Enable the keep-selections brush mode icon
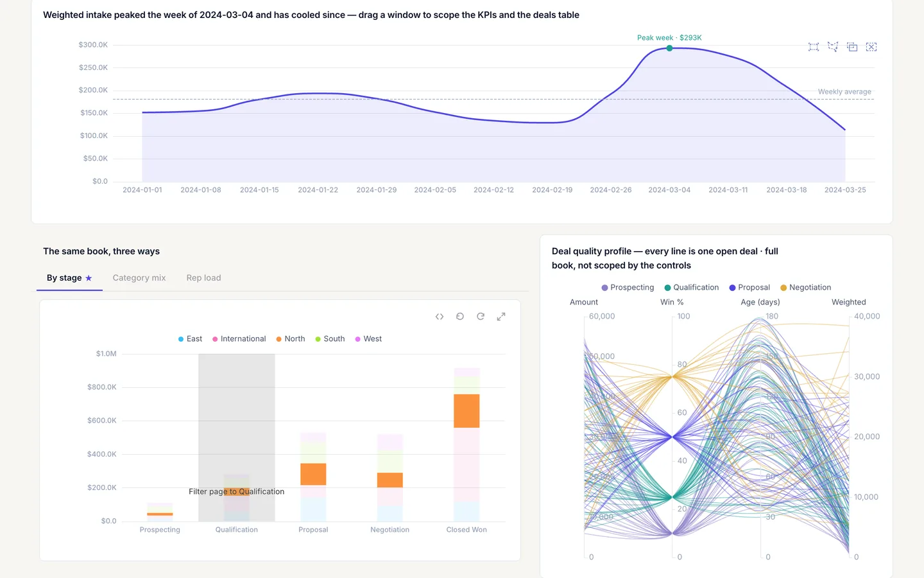924x578 pixels. tap(852, 47)
